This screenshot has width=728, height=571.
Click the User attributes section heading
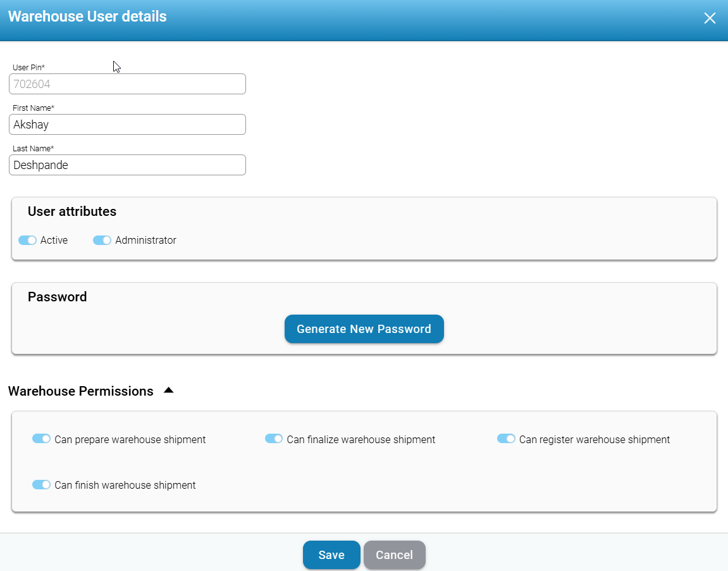tap(72, 211)
